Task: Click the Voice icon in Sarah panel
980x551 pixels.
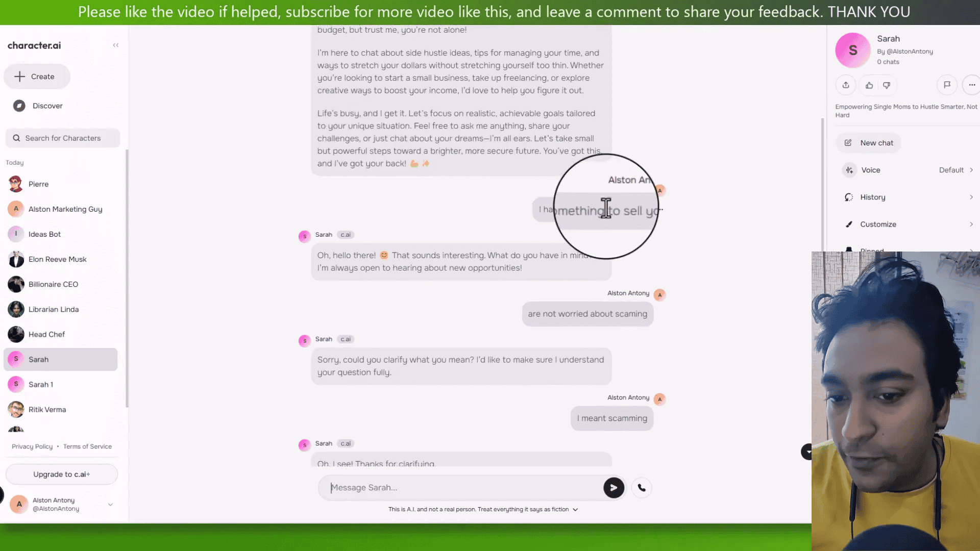Action: [849, 169]
